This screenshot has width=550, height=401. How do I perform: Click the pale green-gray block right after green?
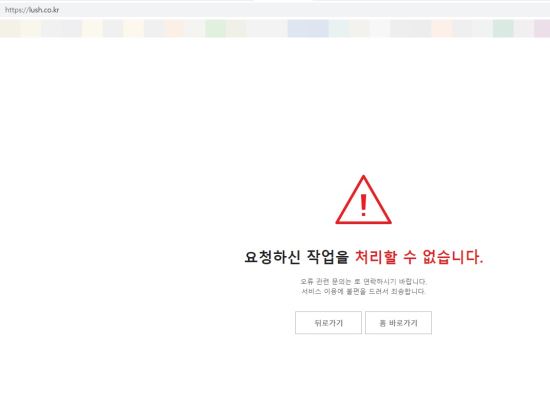[236, 28]
